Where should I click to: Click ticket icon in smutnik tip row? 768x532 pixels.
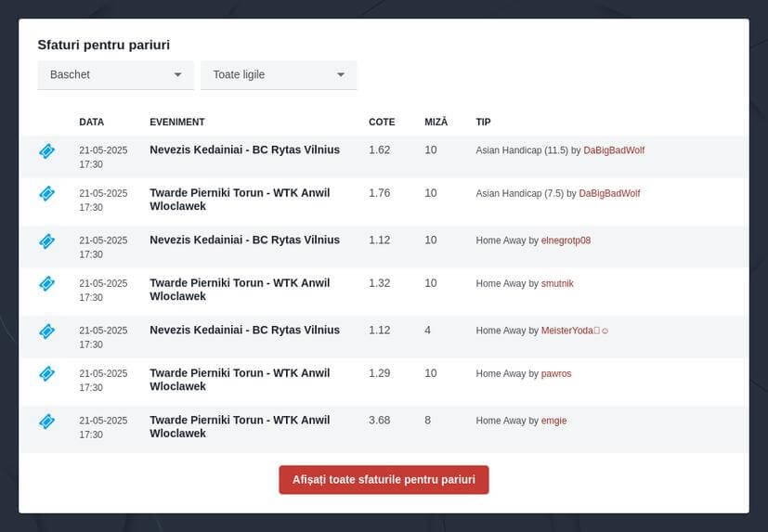coord(47,283)
